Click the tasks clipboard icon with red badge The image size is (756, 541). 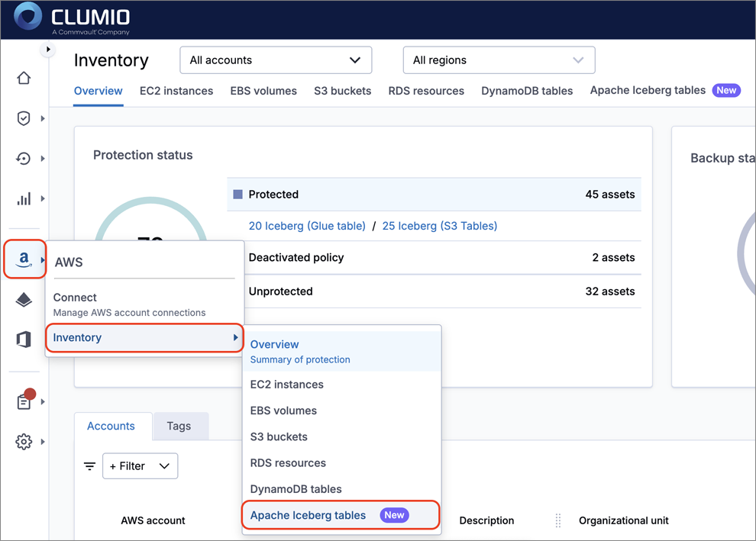(x=24, y=401)
